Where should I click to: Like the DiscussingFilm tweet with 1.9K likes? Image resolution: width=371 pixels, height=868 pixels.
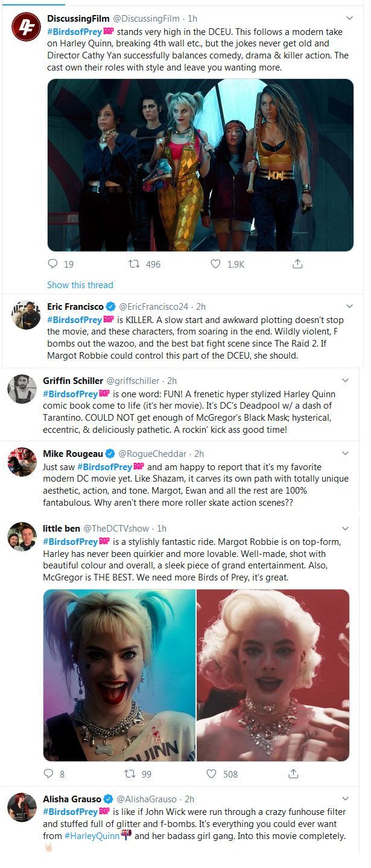(x=215, y=264)
